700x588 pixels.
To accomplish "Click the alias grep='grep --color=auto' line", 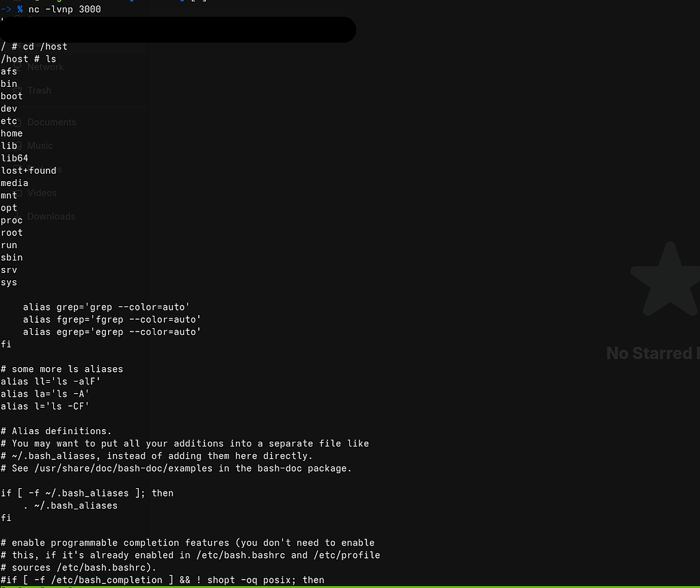I will pos(106,307).
